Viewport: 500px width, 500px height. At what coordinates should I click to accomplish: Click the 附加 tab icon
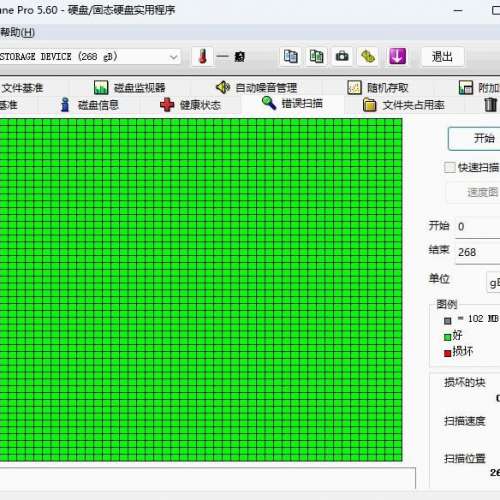(x=466, y=88)
